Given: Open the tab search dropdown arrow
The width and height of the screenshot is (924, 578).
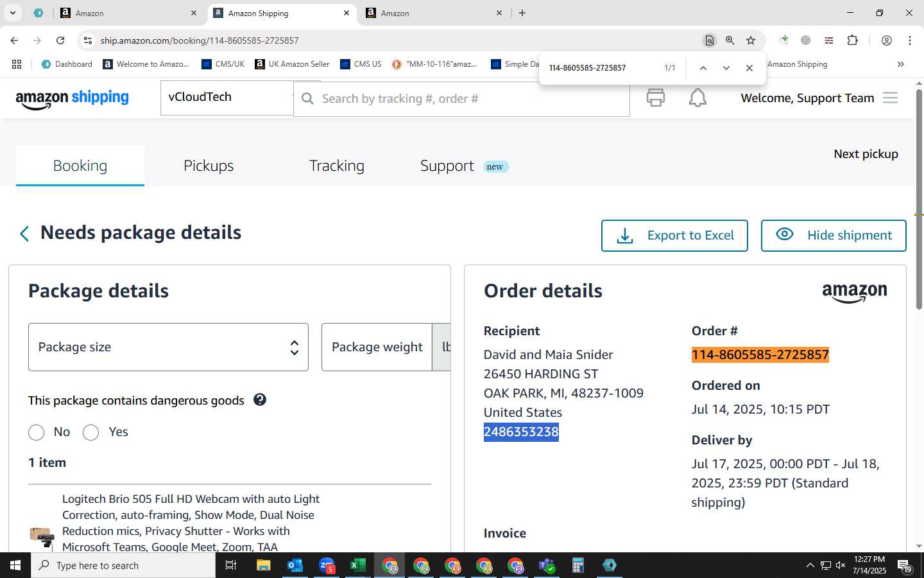Looking at the screenshot, I should [12, 13].
